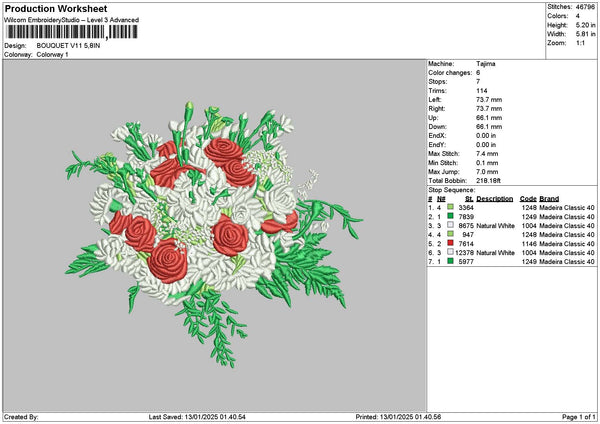Screen dimensions: 600x424
Task: Click 'Wilcom EmbroideryStudio – Level 3 Advanced' text
Action: [x=72, y=20]
